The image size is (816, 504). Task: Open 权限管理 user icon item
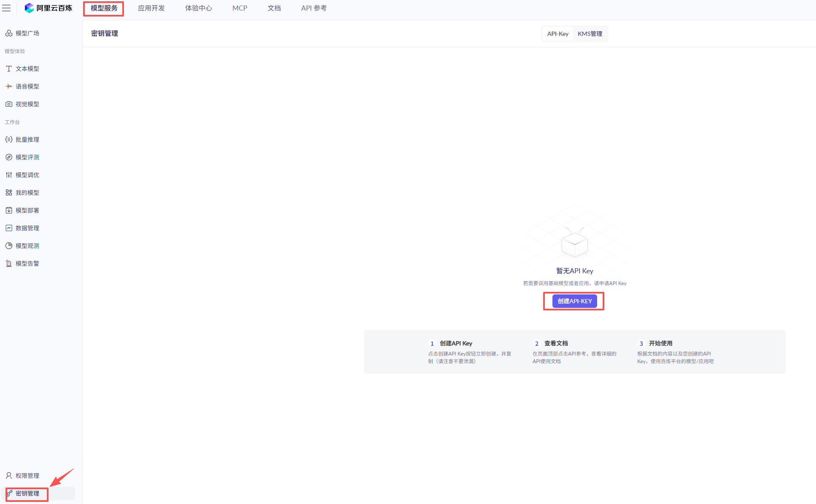click(9, 476)
